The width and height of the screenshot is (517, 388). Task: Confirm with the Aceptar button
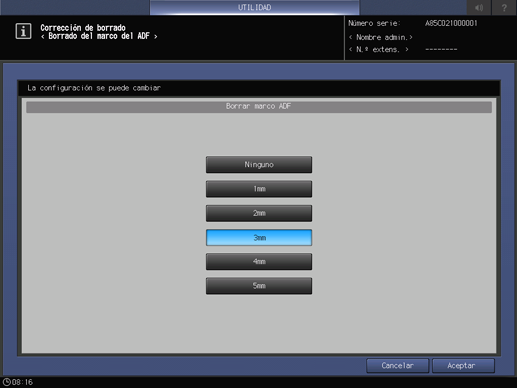463,366
